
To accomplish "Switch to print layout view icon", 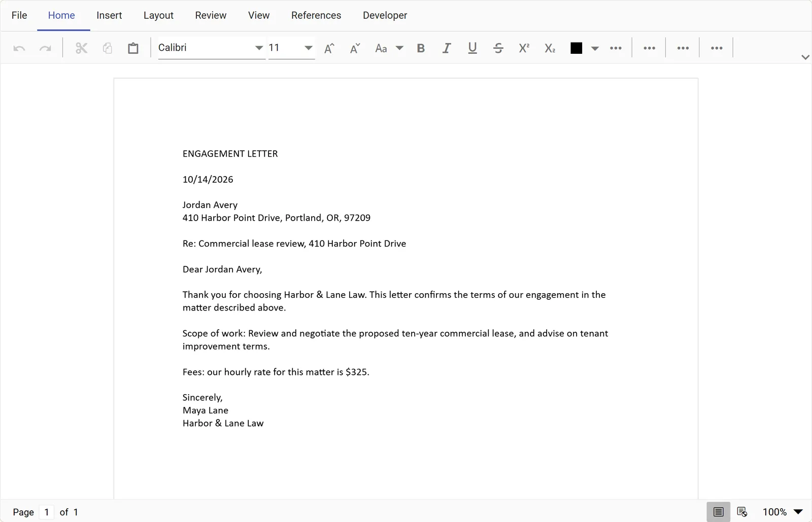I will point(718,512).
